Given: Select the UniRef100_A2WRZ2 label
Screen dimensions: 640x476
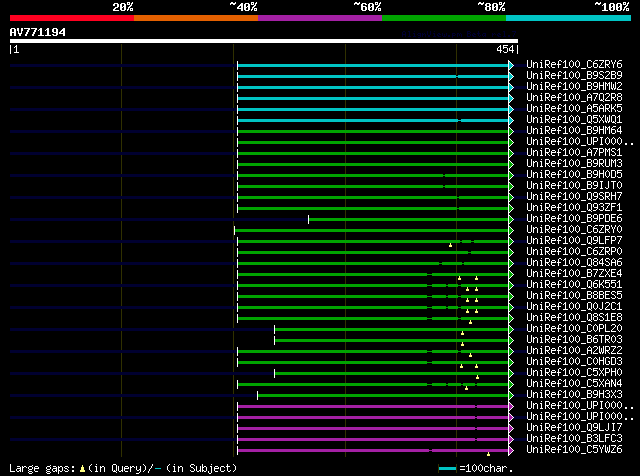Looking at the screenshot, I should coord(574,351).
